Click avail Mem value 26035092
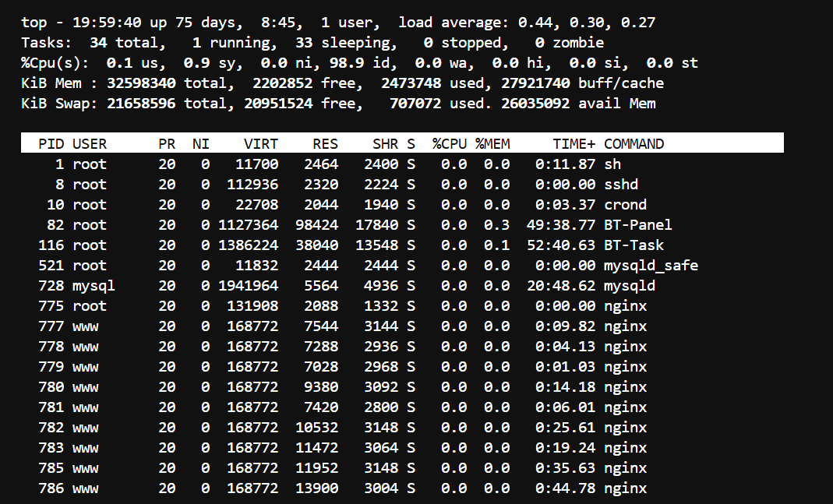Viewport: 833px width, 504px height. click(535, 103)
